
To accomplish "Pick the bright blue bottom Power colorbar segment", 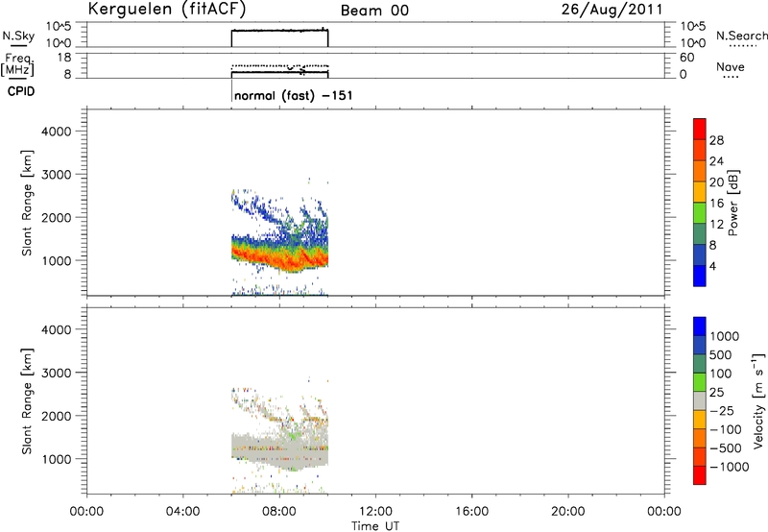I will click(x=700, y=276).
